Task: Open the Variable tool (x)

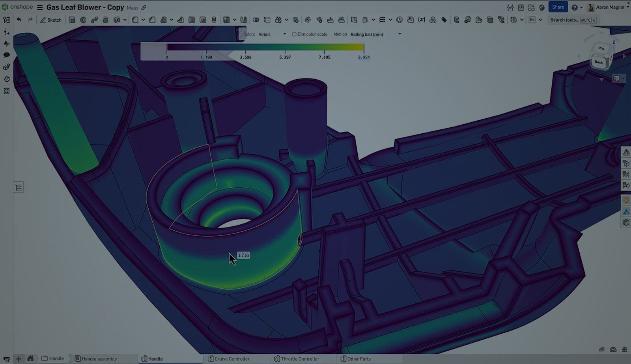Action: [422, 20]
